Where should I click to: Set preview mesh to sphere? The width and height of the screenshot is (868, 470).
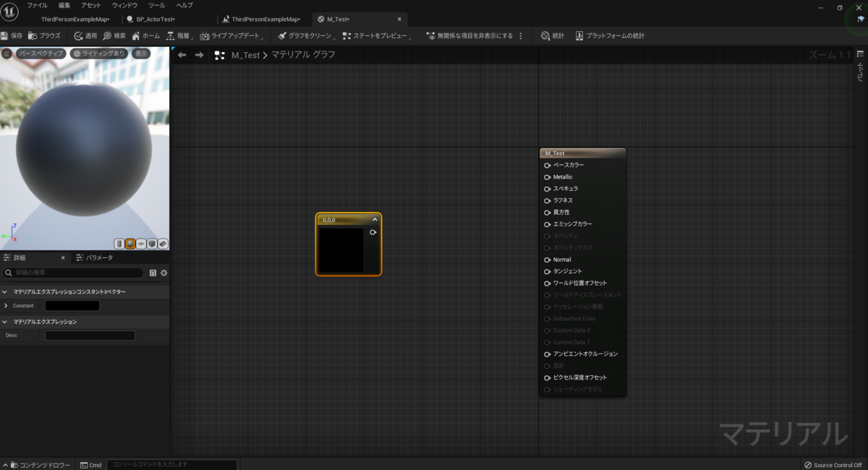130,244
